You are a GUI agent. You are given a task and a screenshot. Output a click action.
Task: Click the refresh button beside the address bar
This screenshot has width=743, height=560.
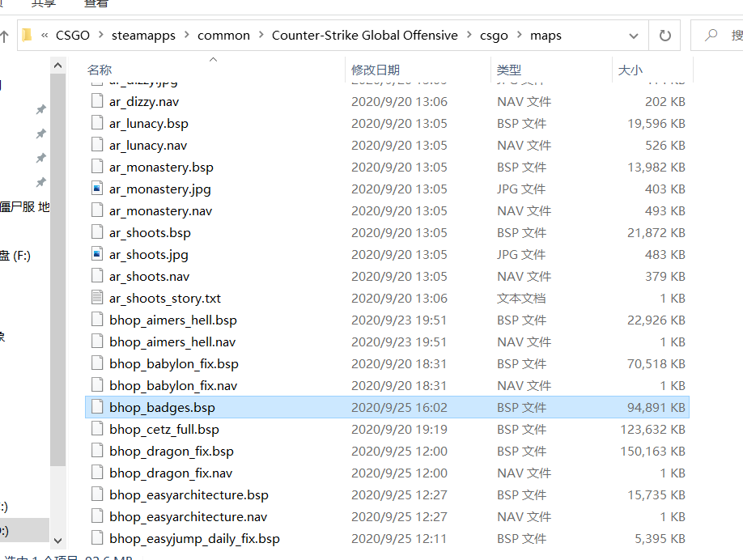click(665, 36)
